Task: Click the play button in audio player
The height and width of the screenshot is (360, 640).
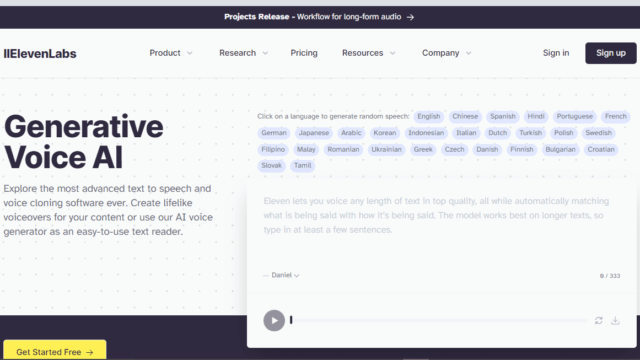Action: tap(274, 320)
